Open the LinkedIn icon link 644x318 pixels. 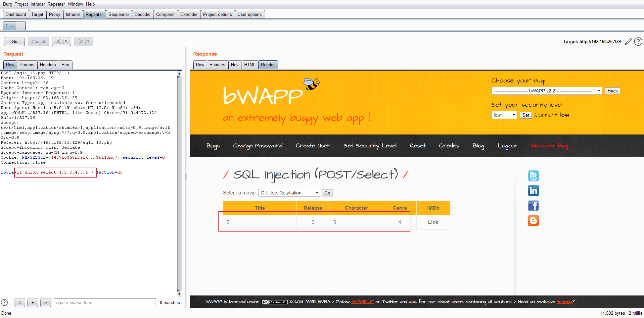tap(533, 190)
